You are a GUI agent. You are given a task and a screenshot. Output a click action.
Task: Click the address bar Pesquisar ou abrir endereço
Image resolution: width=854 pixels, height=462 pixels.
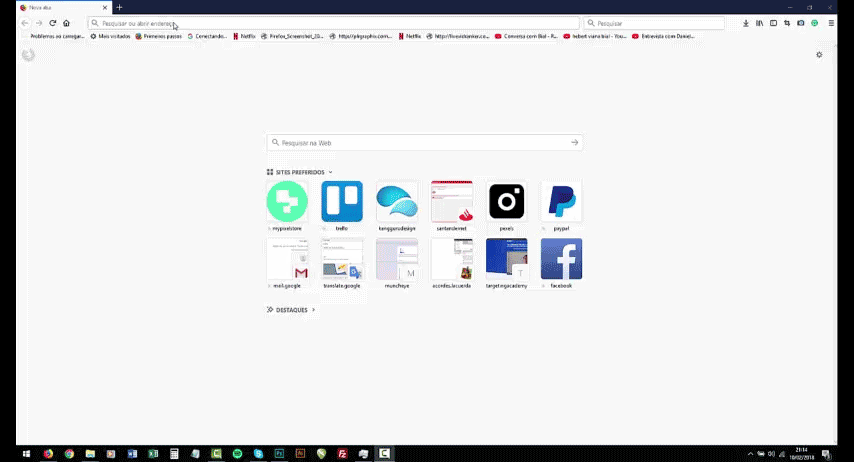pyautogui.click(x=333, y=23)
